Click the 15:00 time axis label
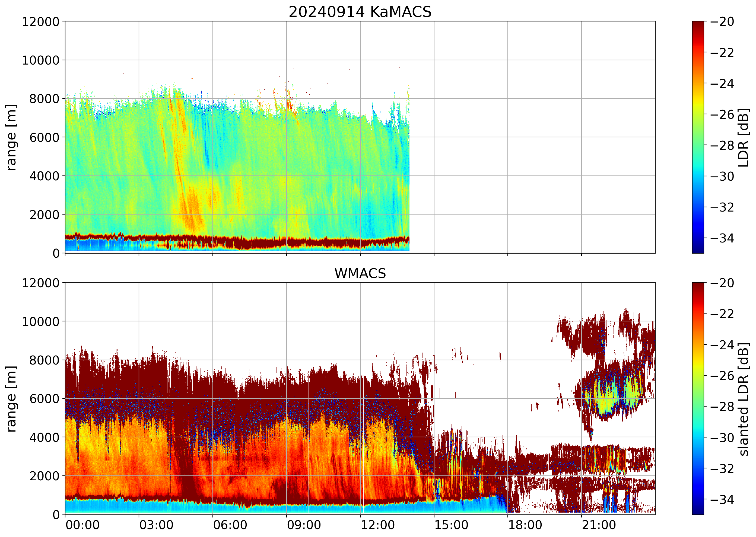 [451, 525]
